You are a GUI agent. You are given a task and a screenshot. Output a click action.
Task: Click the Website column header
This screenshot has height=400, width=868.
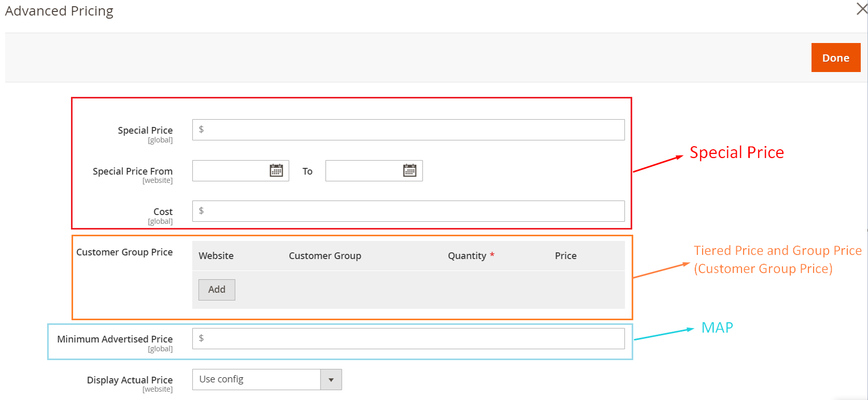pyautogui.click(x=216, y=255)
